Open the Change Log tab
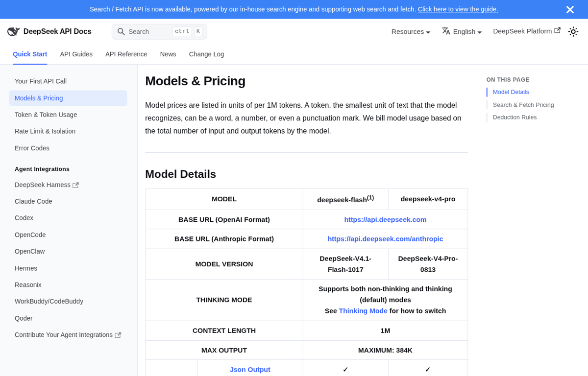Viewport: 588px width, 376px height. (206, 54)
